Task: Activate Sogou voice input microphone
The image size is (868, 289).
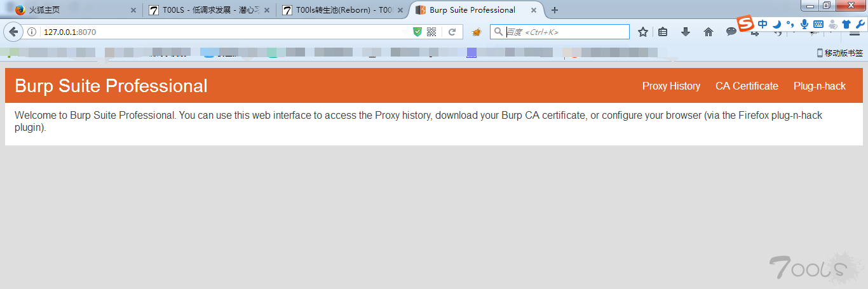Action: tap(804, 24)
